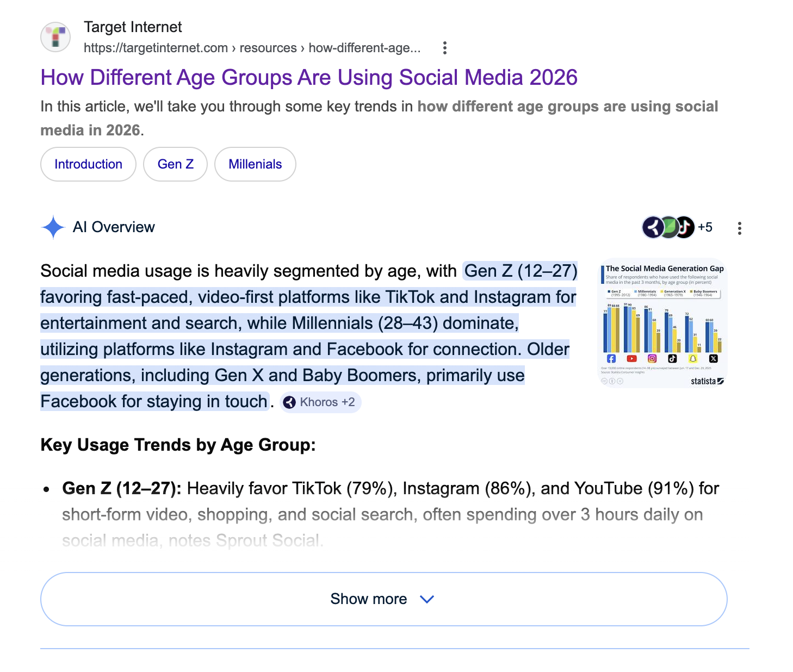The image size is (793, 672).
Task: Open the AI Overview three-dot options menu
Action: tap(739, 228)
